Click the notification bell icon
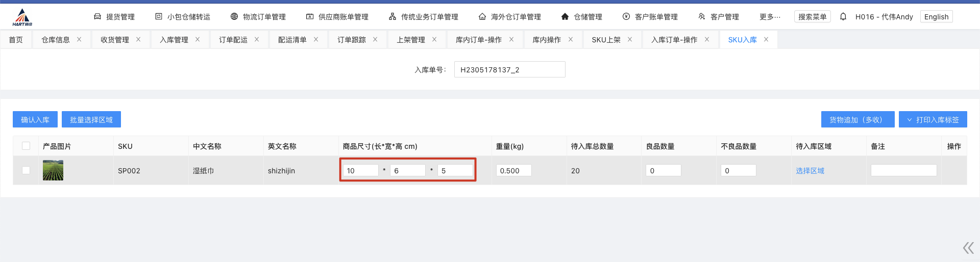980x262 pixels. coord(843,17)
